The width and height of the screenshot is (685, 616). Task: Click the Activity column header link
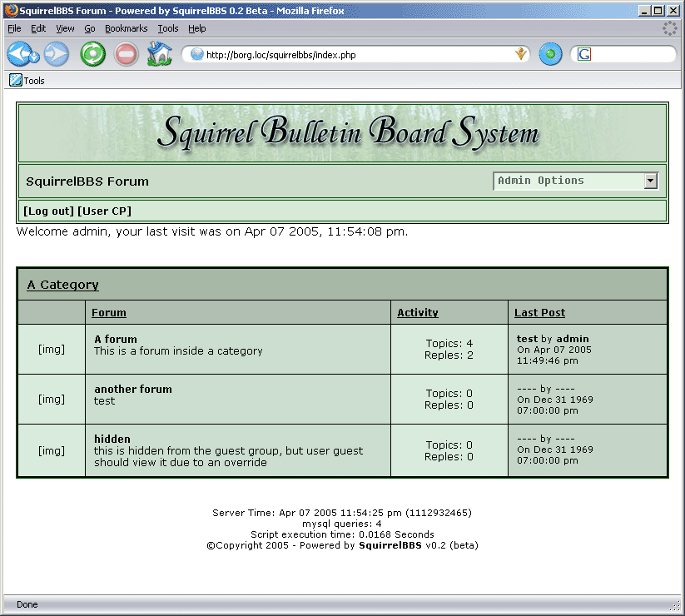[418, 313]
